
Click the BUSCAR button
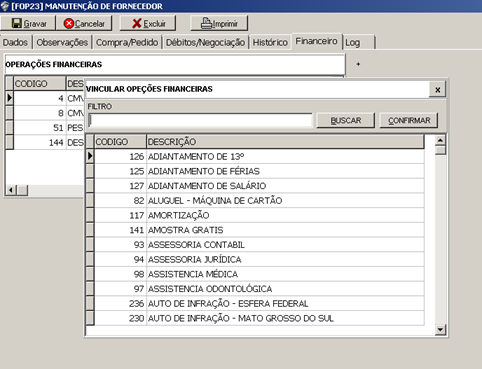(x=346, y=120)
